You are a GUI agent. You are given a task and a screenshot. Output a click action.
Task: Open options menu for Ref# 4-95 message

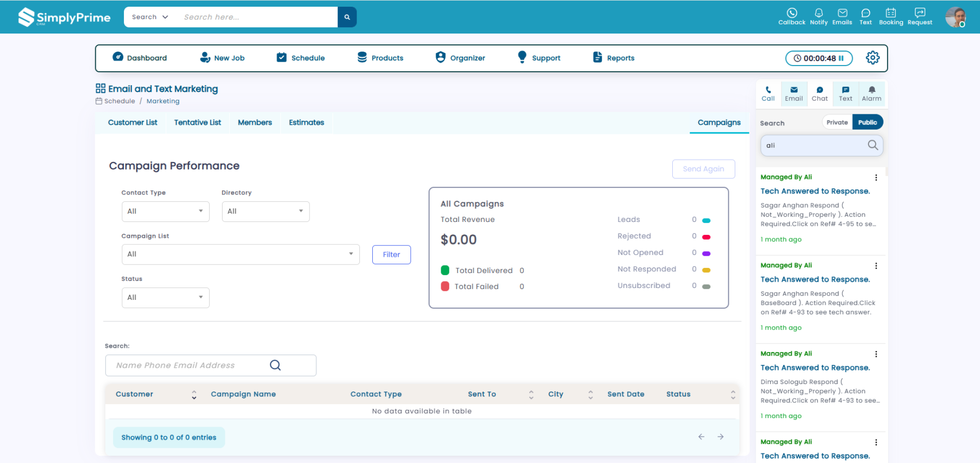876,177
